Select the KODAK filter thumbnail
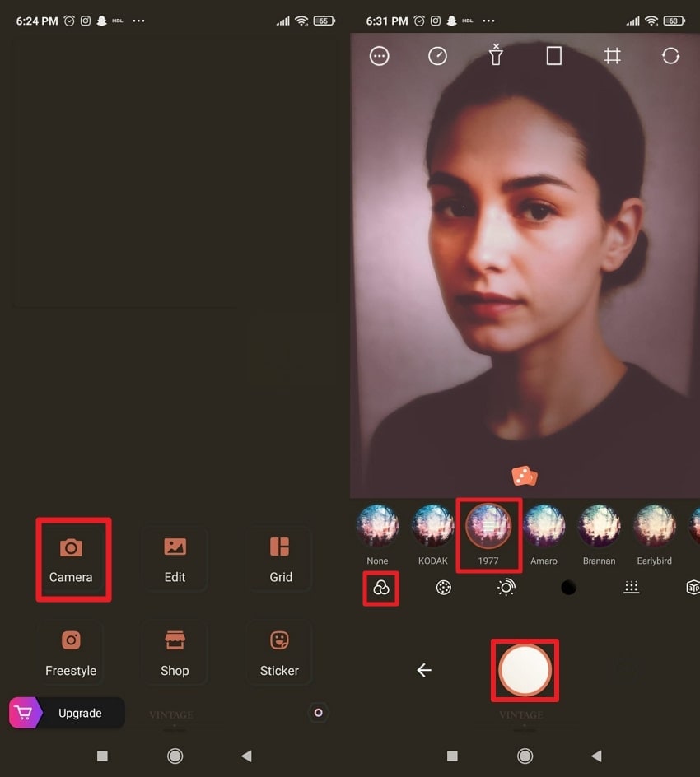700x777 pixels. 433,526
